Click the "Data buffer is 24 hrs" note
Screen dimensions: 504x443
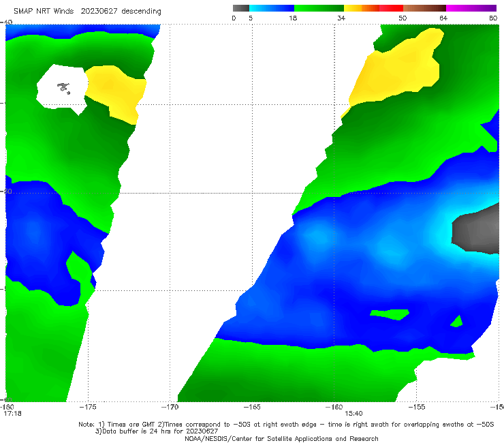(157, 431)
